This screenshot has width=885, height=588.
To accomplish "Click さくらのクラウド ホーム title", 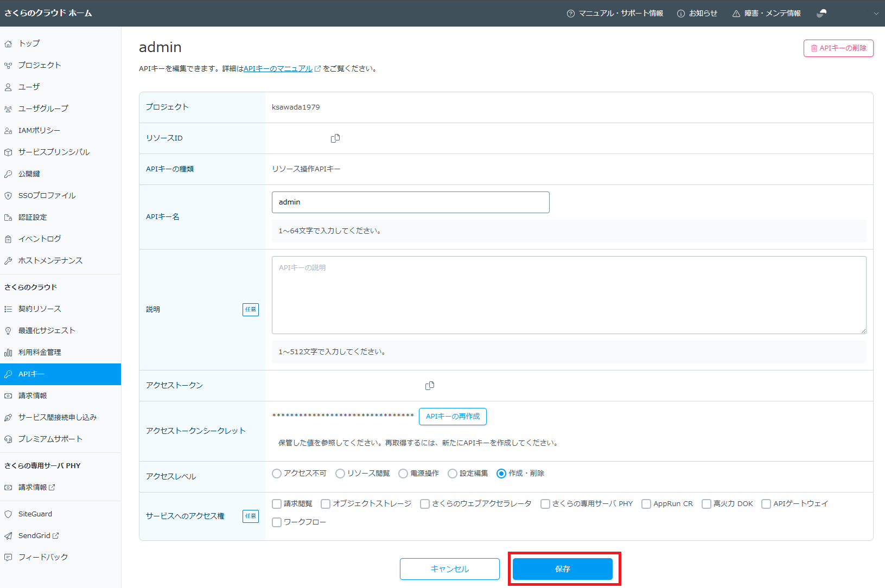I will pyautogui.click(x=48, y=13).
